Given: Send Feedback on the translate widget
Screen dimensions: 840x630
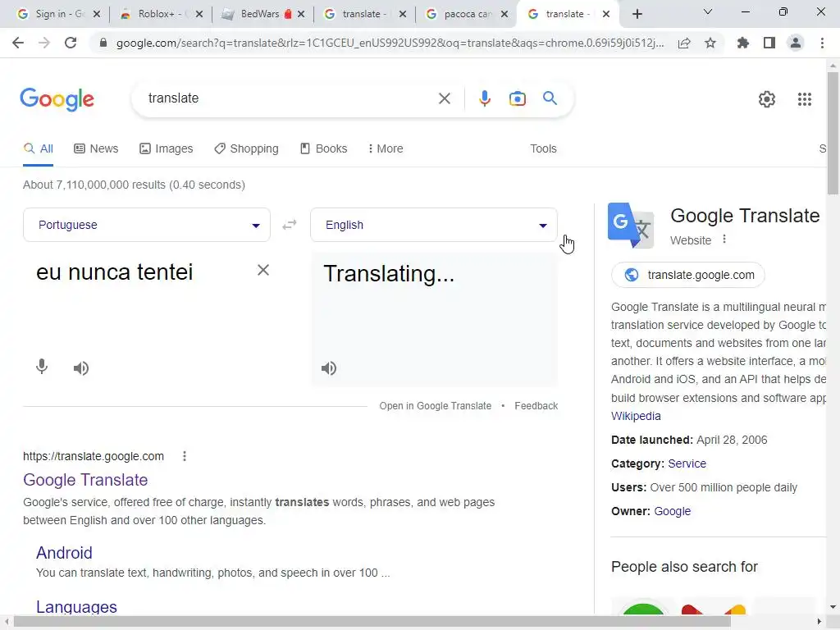Looking at the screenshot, I should [x=536, y=405].
